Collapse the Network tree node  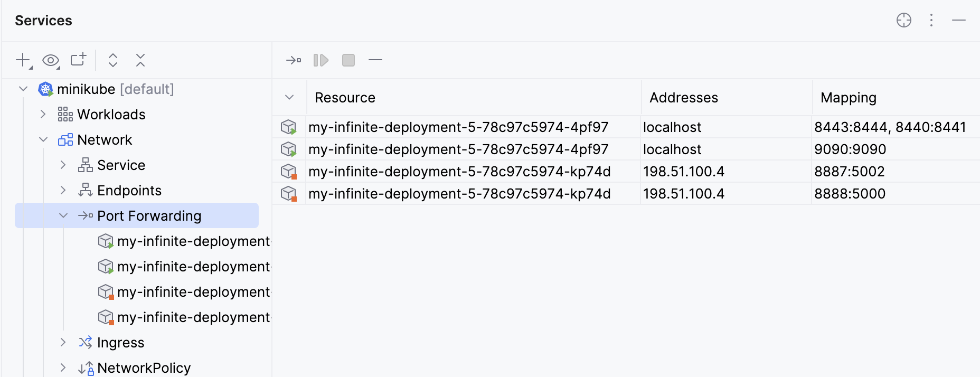pos(43,140)
